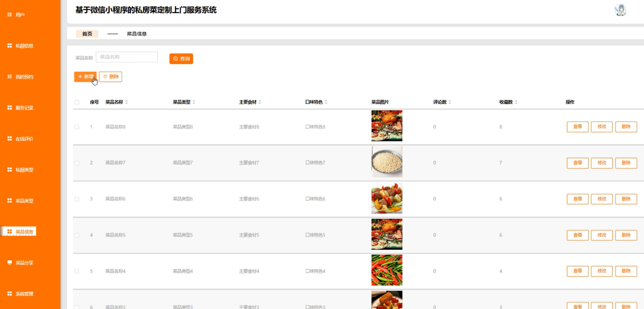Check the box for row 菜品名称8
644x309 pixels.
point(77,127)
